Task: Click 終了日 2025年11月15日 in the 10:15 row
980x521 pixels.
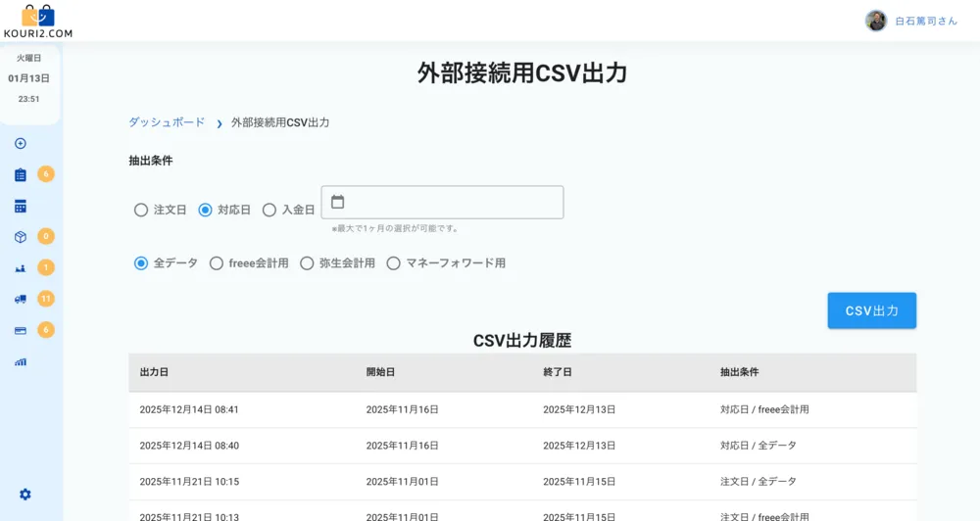Action: point(579,482)
